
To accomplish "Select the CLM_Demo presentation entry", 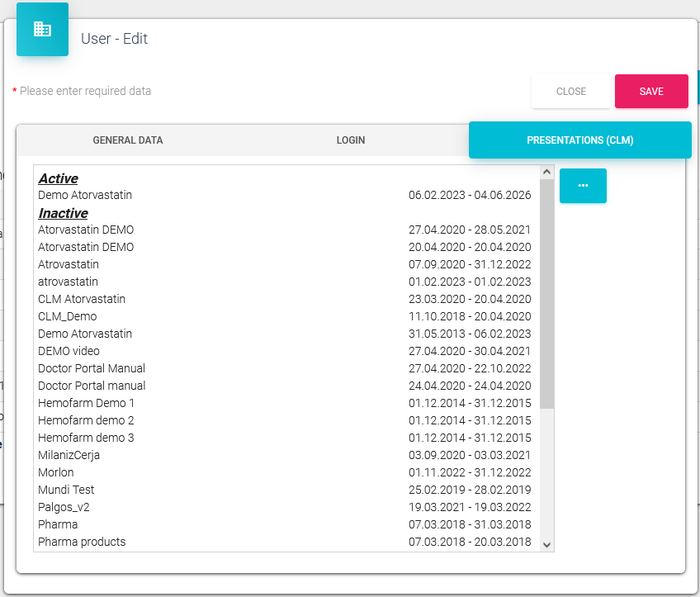I will pos(68,316).
